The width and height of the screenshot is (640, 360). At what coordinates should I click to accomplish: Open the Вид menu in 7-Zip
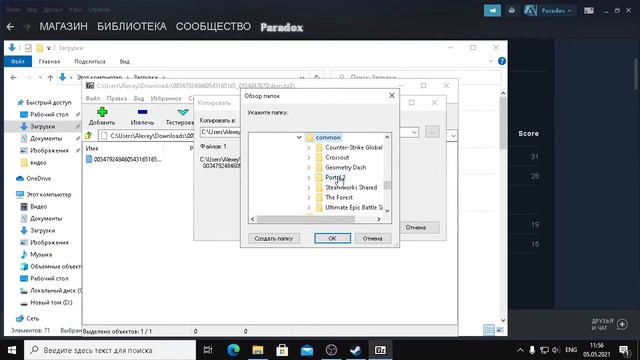tap(139, 98)
